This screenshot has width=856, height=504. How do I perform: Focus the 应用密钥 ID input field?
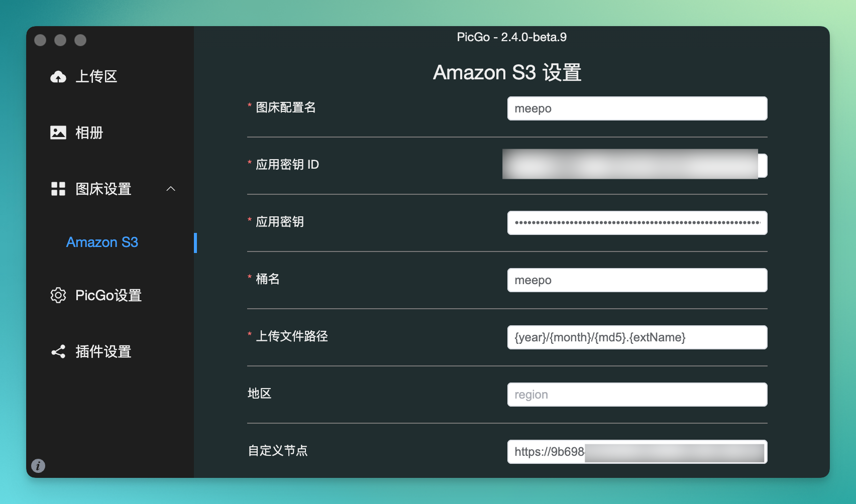pos(637,166)
